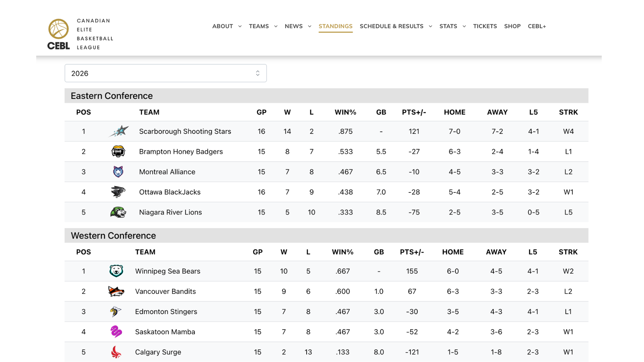Open the CEBL+ link

[x=537, y=26]
